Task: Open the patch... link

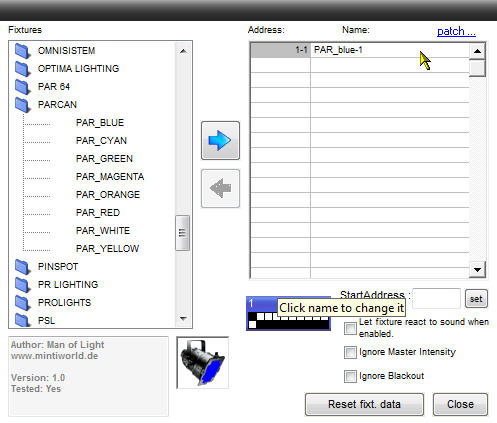Action: 456,31
